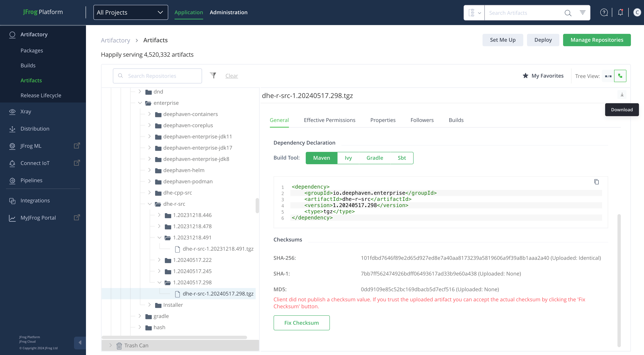Select Gradle as build tool
644x355 pixels.
375,158
